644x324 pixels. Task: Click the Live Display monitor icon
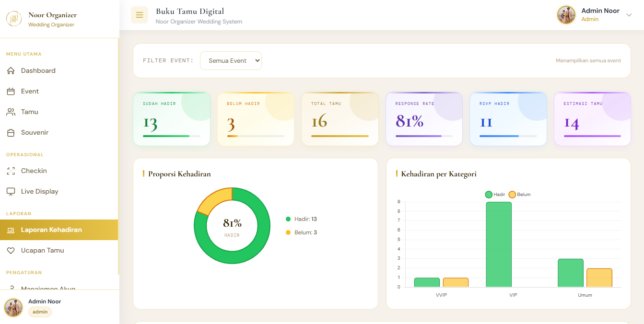[11, 192]
